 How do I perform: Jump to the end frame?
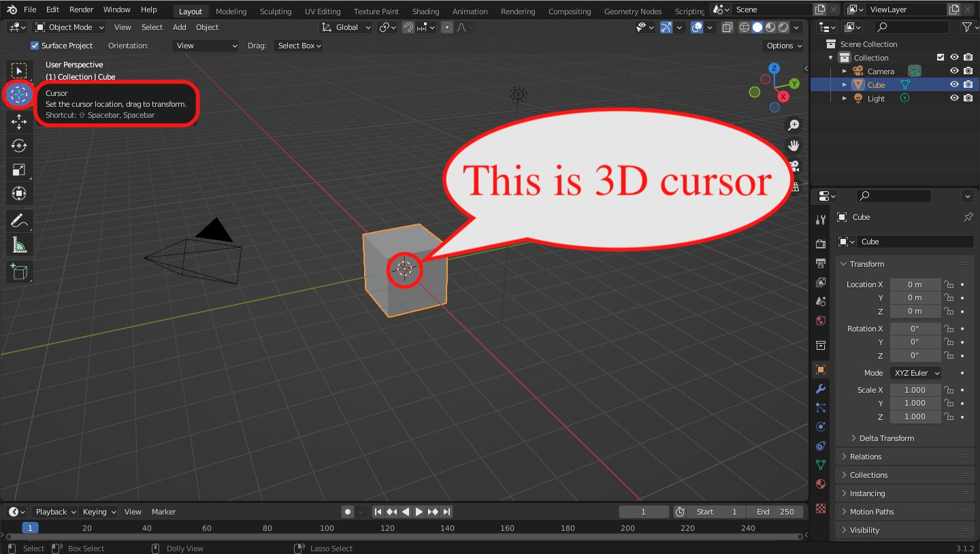point(446,512)
